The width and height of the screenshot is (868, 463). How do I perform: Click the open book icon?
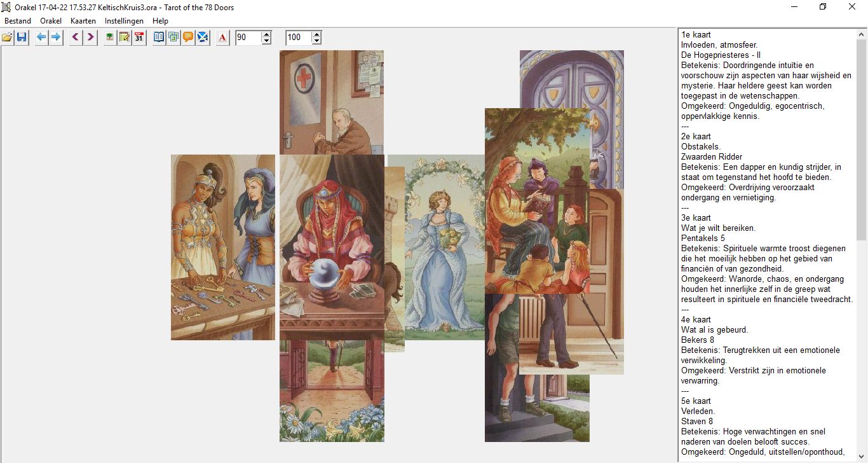(159, 38)
